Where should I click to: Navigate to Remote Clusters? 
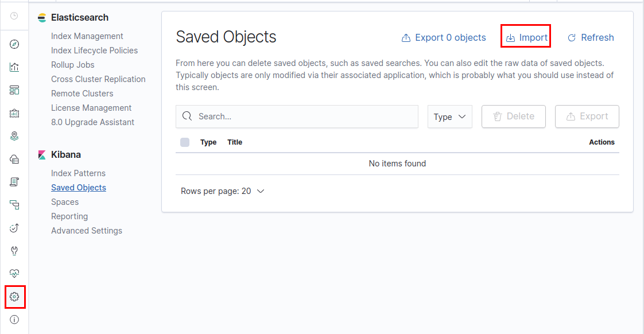click(x=82, y=94)
